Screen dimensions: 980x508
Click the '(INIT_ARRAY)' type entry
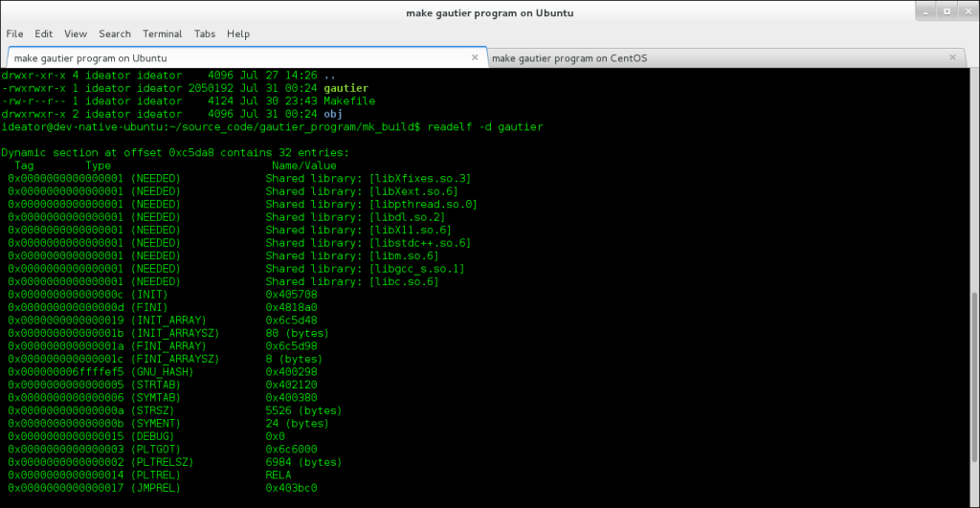(168, 320)
